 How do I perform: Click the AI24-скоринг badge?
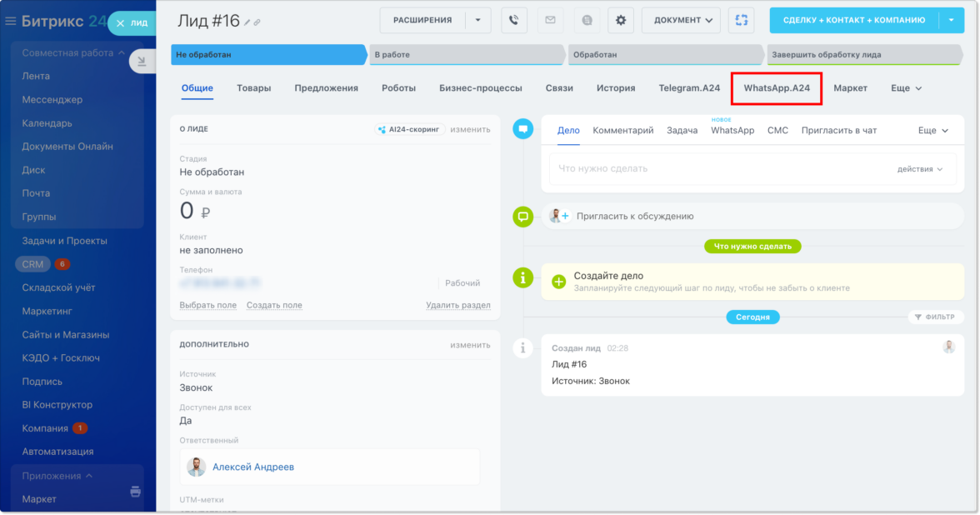(409, 129)
